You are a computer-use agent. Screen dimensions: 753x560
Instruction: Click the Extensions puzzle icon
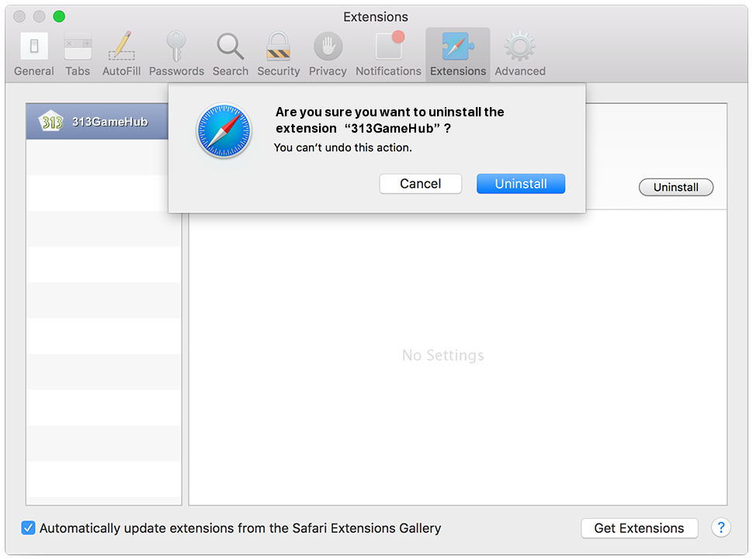(457, 47)
